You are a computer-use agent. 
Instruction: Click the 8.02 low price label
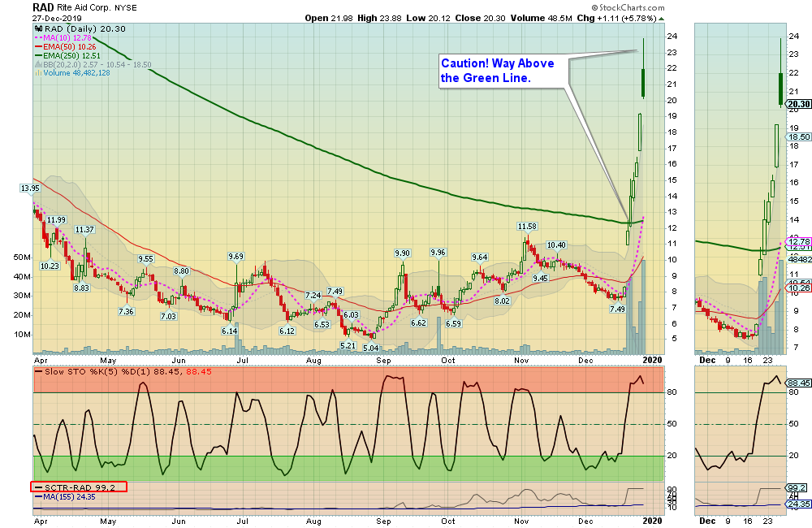502,301
